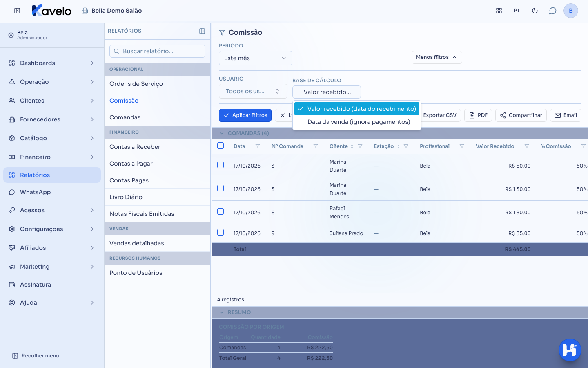Sort by the Data column arrows
The image size is (588, 368).
coord(249,146)
